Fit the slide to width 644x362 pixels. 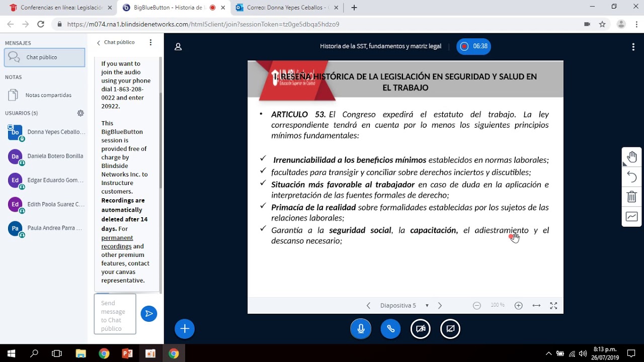536,306
